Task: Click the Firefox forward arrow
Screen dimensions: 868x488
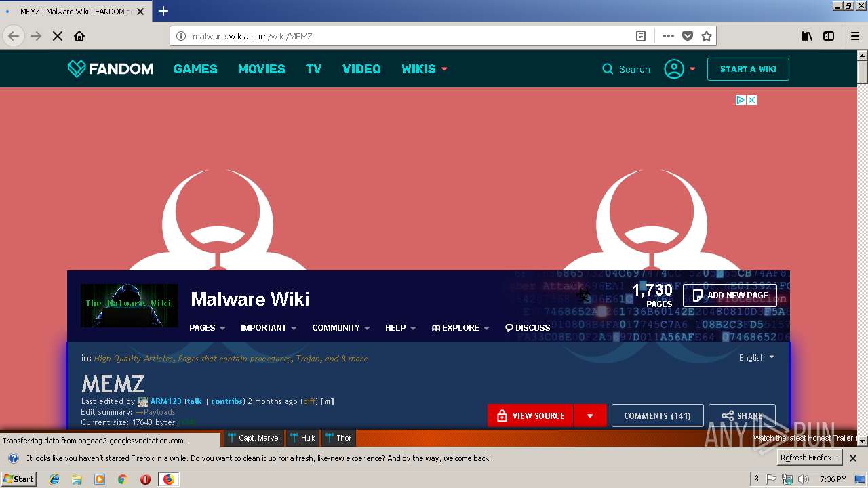Action: tap(36, 36)
